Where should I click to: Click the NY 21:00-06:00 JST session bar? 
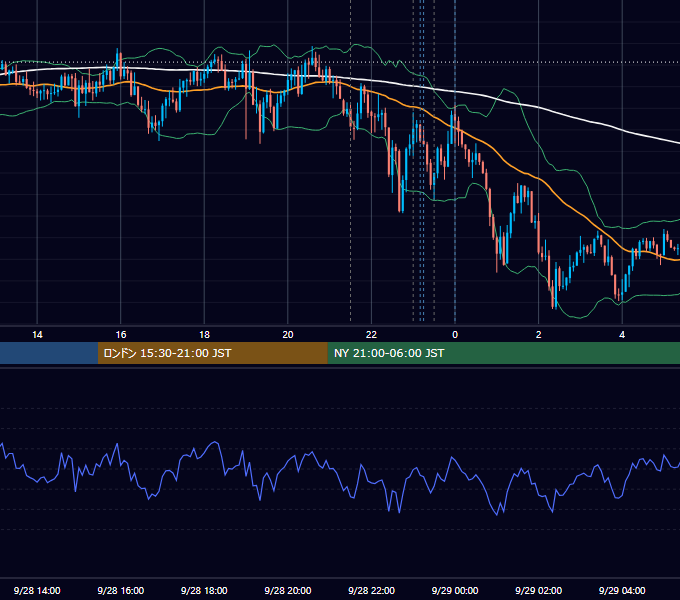pyautogui.click(x=503, y=353)
